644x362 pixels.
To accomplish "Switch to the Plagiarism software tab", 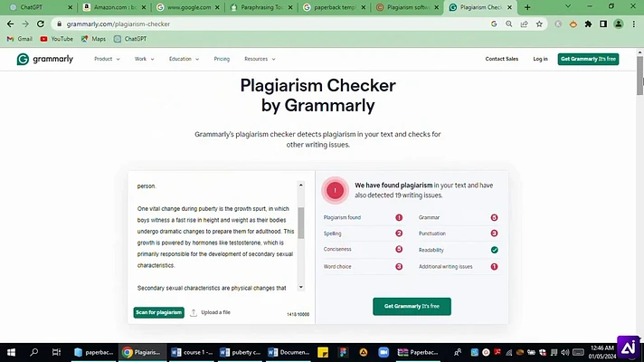I will click(407, 7).
